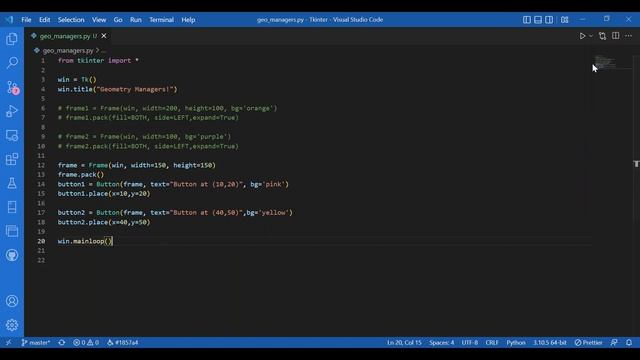Open the Customize Layout icon
640x360 pixels.
coord(564,20)
